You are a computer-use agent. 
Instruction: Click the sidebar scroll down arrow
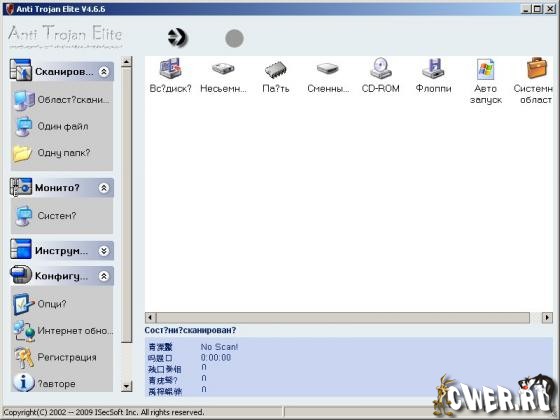point(126,386)
